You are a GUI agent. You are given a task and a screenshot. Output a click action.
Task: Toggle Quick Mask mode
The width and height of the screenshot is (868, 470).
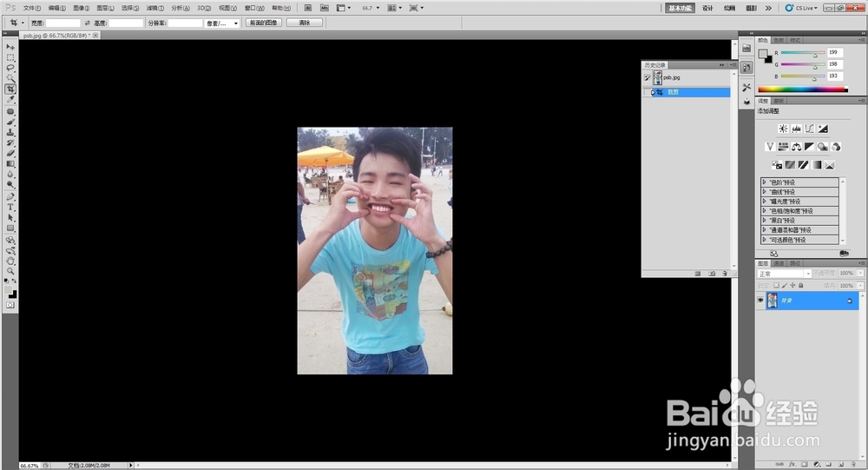tap(10, 306)
